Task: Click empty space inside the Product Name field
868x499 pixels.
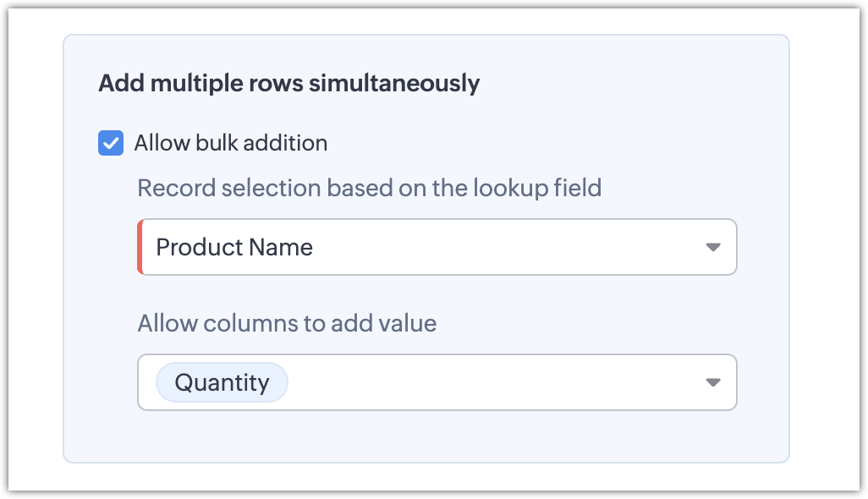Action: (x=508, y=247)
